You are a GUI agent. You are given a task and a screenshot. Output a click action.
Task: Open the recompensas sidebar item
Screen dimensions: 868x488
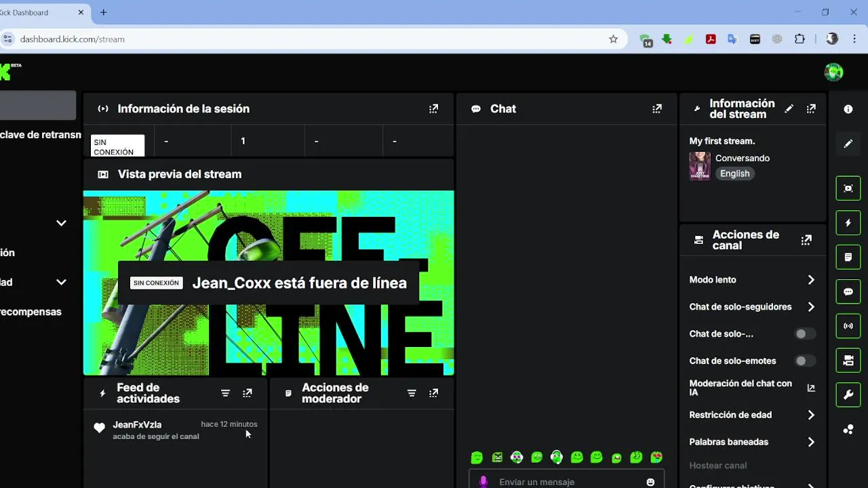[x=31, y=312]
